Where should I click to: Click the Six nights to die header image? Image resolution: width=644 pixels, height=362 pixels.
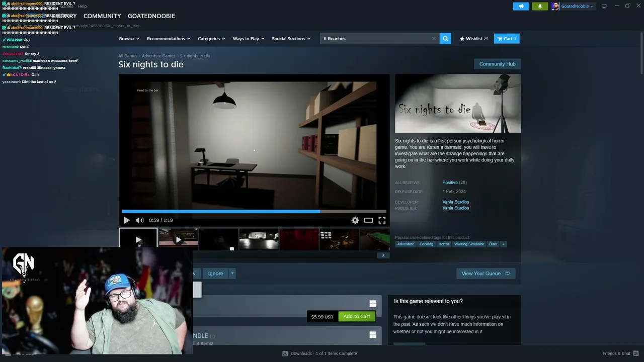coord(458,104)
